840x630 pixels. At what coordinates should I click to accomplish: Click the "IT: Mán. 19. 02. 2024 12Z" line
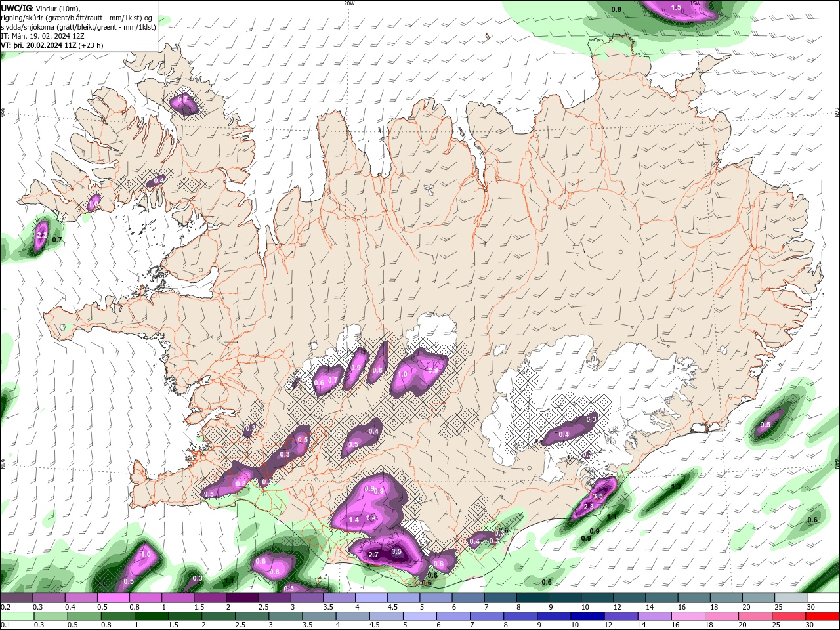[x=44, y=36]
